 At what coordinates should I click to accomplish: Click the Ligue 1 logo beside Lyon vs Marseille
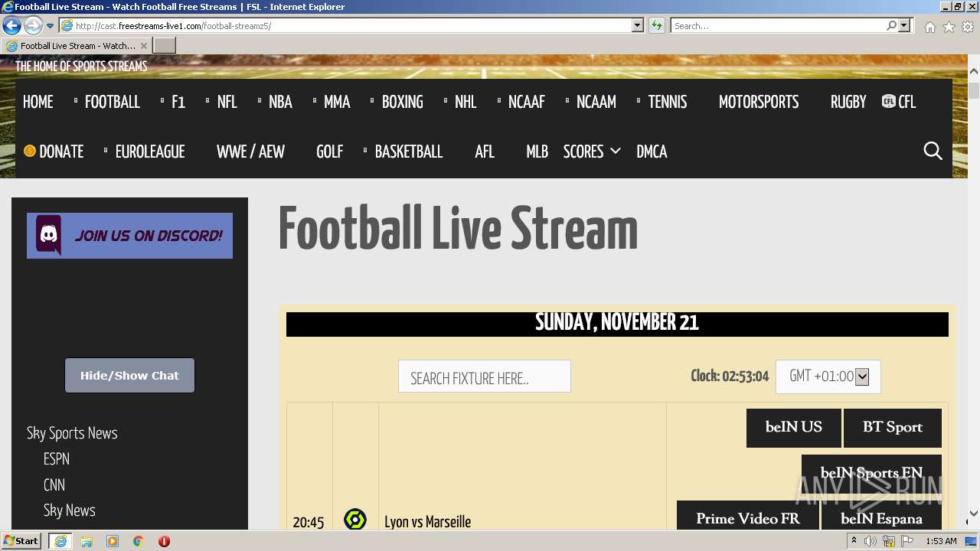click(355, 520)
